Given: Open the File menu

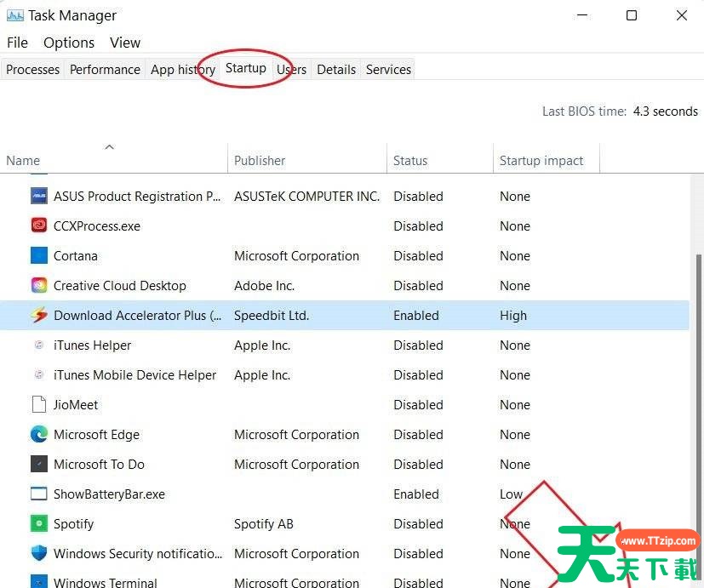Looking at the screenshot, I should [x=17, y=43].
